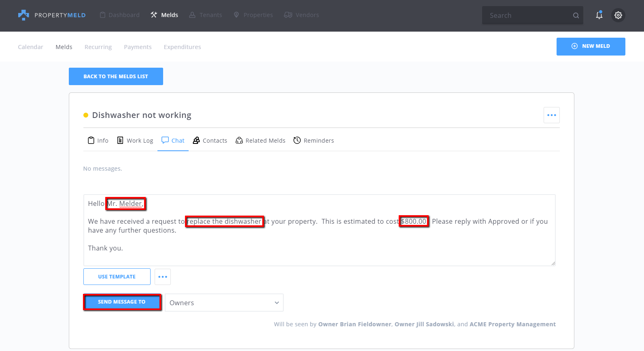Click the Melds tools icon

click(x=154, y=15)
